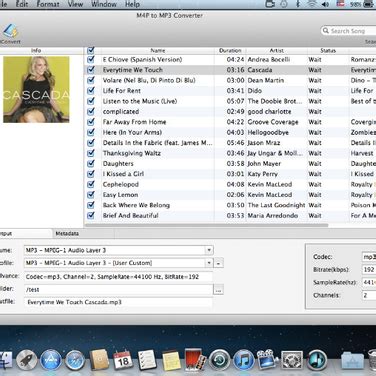Click the Wi-Fi icon in menu bar
376x376 pixels.
tap(312, 4)
